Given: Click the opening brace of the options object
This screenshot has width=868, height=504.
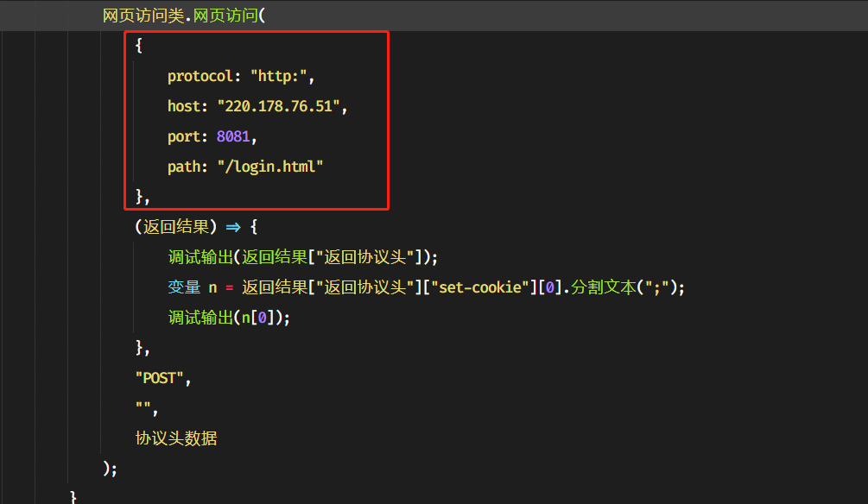Looking at the screenshot, I should click(x=139, y=46).
